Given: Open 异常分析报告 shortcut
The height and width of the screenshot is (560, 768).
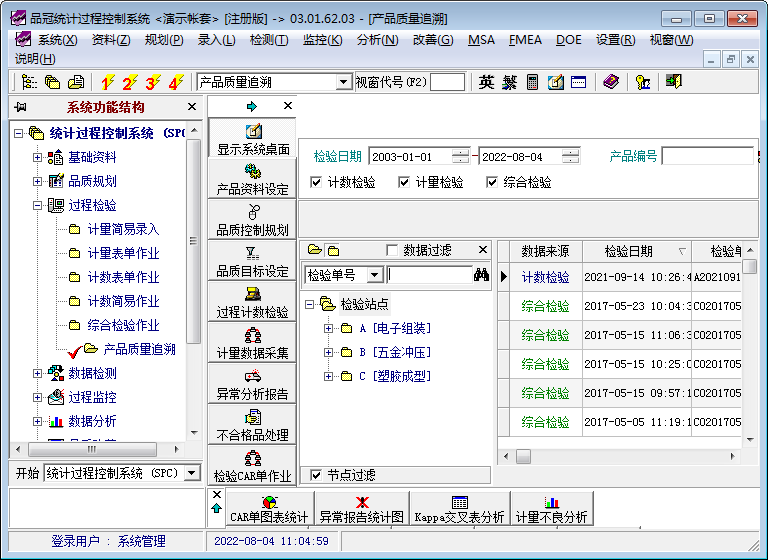Looking at the screenshot, I should click(253, 384).
